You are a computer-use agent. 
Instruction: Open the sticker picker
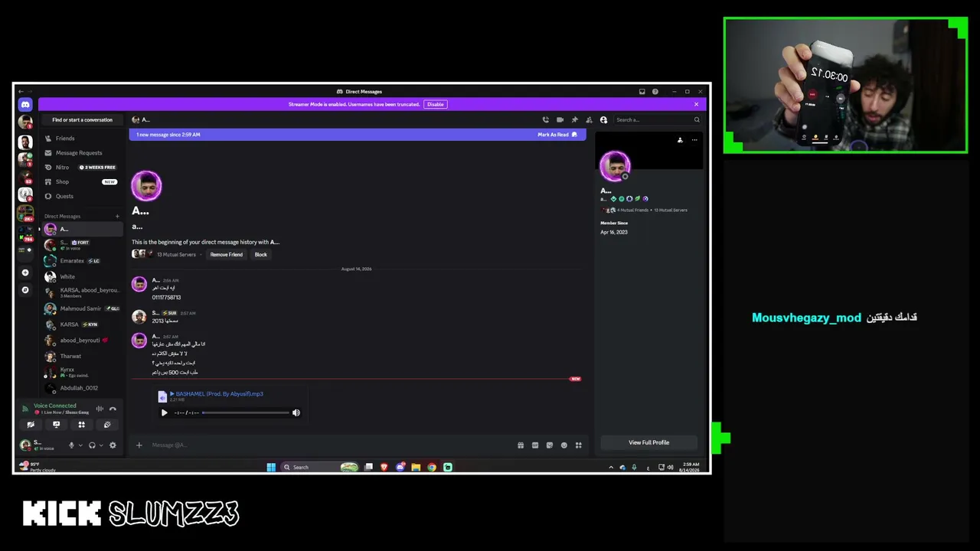550,445
